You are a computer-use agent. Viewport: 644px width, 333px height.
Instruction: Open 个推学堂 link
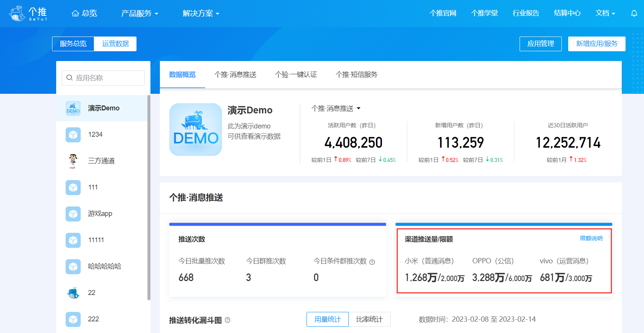tap(485, 13)
